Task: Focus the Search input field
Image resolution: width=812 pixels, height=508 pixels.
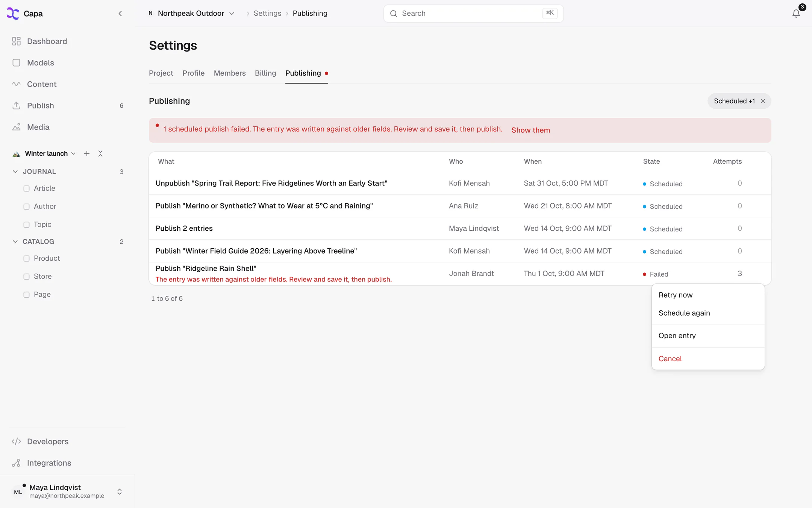Action: pyautogui.click(x=473, y=14)
